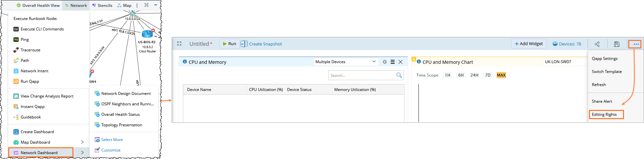
Task: Expand the Map Dashboard submenu arrow
Action: [x=82, y=142]
